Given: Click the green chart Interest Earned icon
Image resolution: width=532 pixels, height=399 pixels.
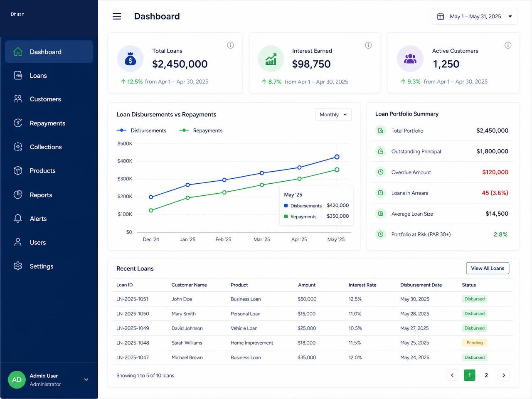Looking at the screenshot, I should tap(271, 59).
